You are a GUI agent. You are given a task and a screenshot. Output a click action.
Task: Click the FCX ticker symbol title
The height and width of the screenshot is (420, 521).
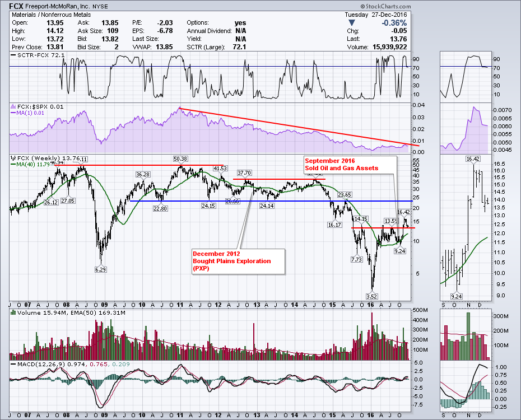coord(17,6)
